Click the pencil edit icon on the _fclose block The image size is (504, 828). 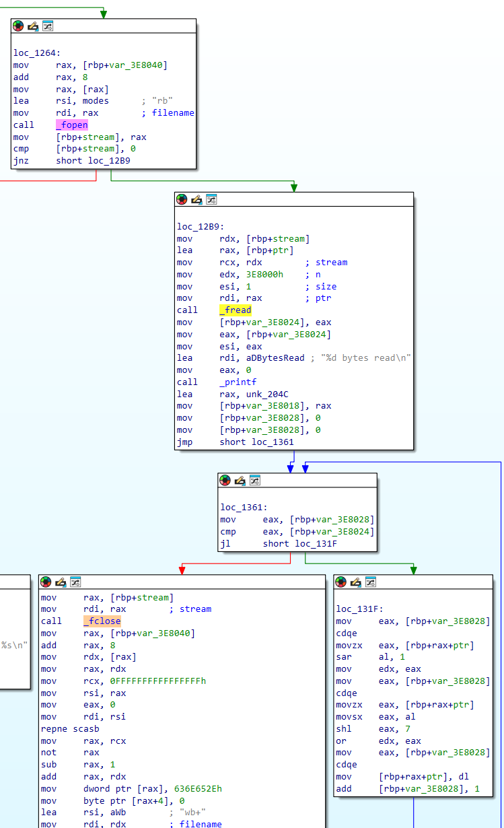coord(61,582)
